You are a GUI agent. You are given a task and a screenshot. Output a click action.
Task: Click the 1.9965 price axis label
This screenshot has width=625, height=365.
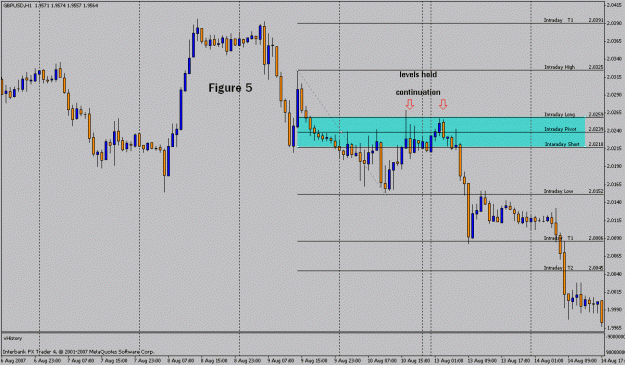coord(614,328)
